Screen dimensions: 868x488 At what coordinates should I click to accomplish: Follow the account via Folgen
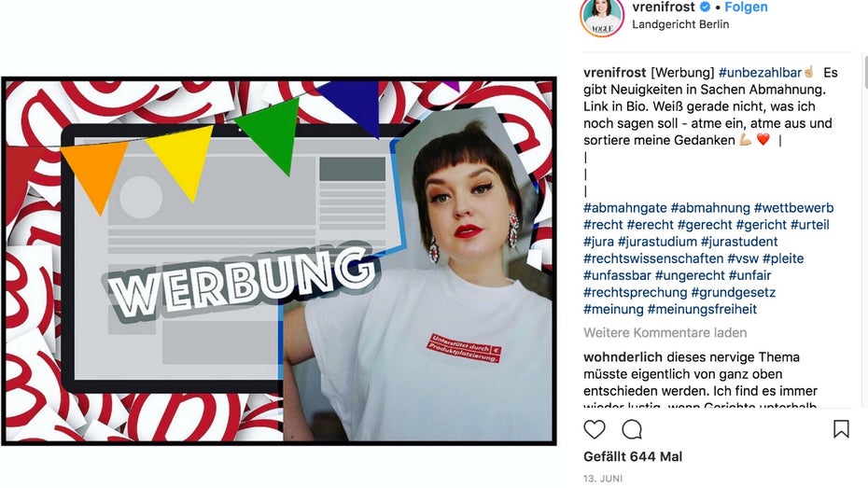(x=746, y=7)
